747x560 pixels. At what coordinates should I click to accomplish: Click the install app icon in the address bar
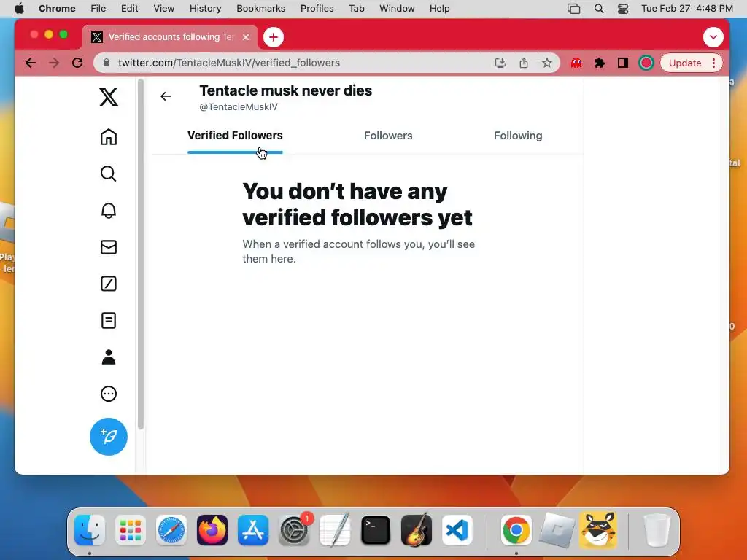(500, 63)
